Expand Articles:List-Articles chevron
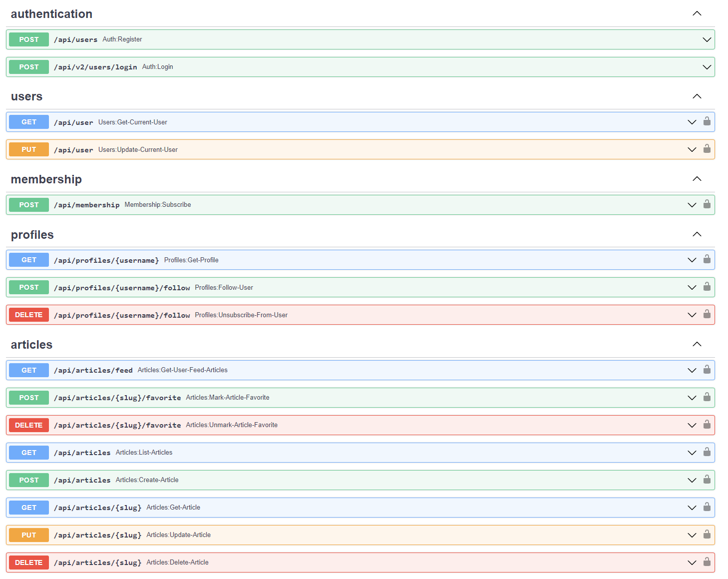Screen dimensions: 728x579 click(x=692, y=453)
